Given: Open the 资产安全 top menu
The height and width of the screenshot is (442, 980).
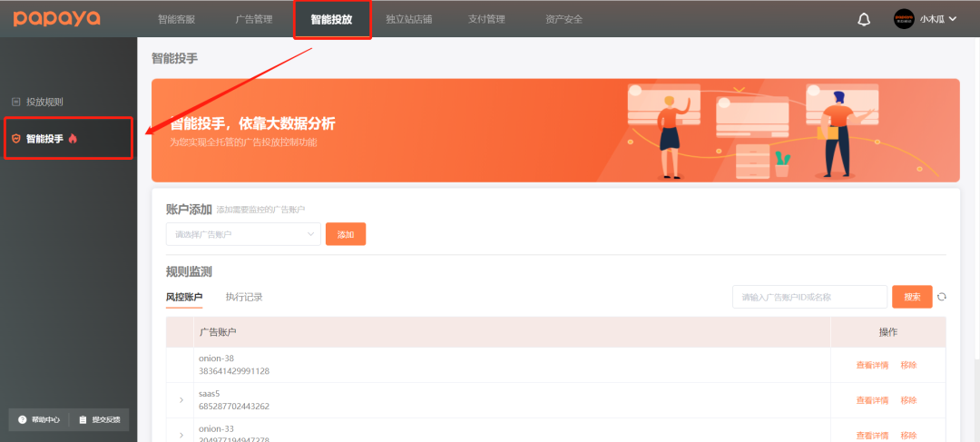Looking at the screenshot, I should [563, 19].
